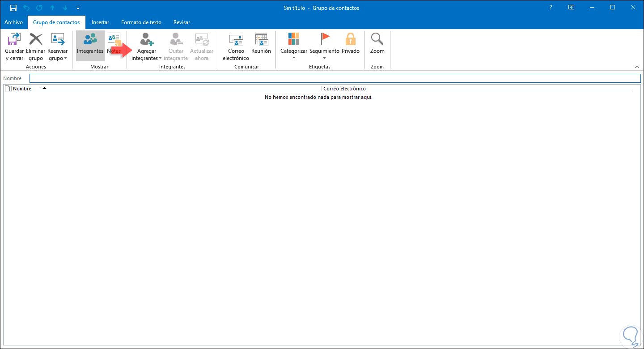Click Guardar y cerrar button
This screenshot has width=644, height=349.
coord(14,47)
